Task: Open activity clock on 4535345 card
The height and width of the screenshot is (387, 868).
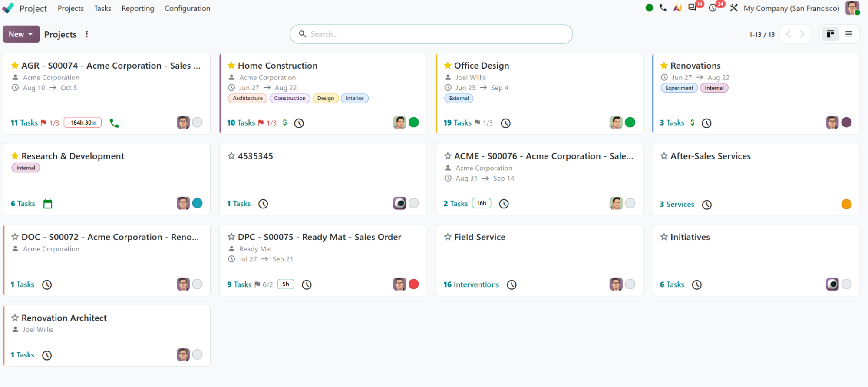Action: 263,204
